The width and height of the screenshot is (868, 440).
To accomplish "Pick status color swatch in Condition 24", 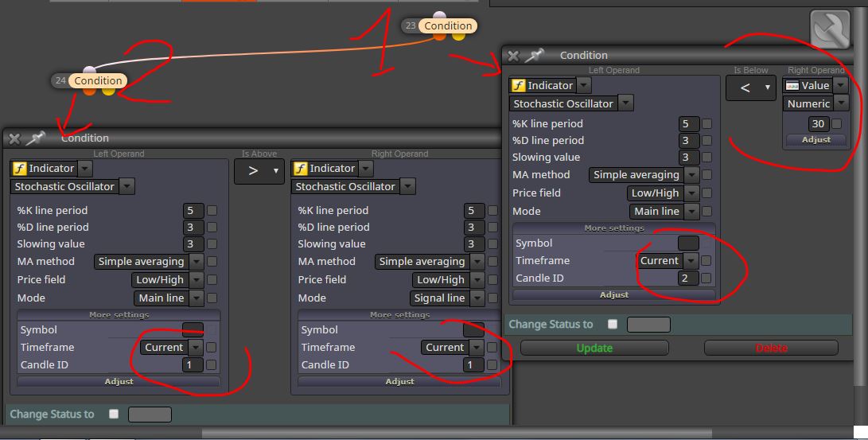I will pyautogui.click(x=150, y=414).
